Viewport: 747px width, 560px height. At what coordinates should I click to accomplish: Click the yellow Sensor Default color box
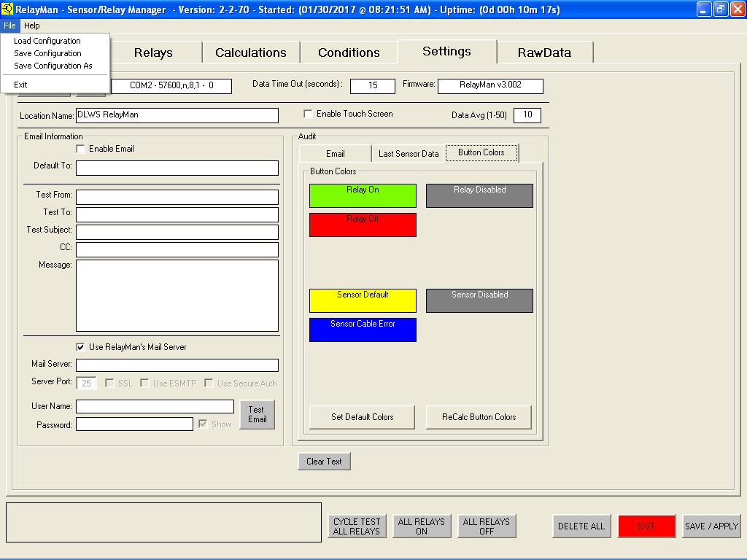[x=363, y=300]
